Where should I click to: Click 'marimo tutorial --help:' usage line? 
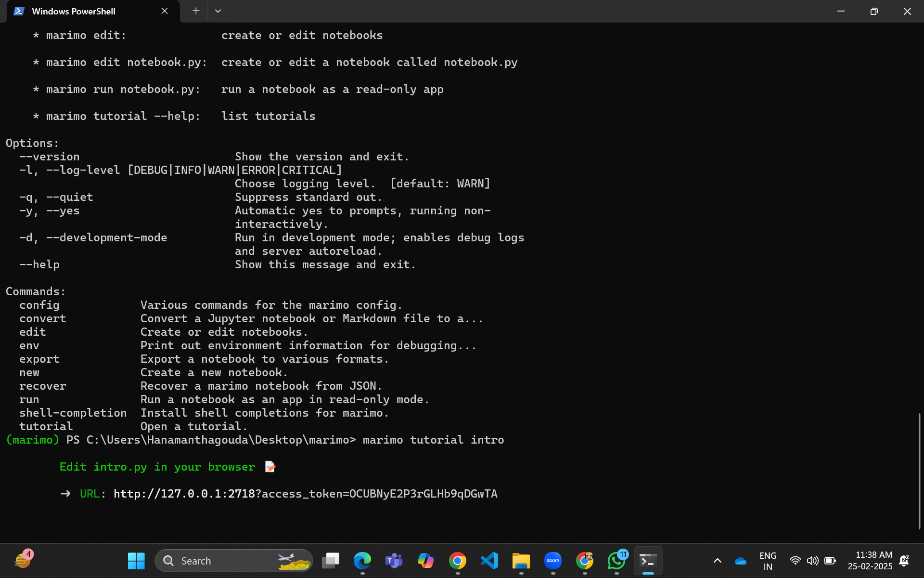(x=123, y=116)
